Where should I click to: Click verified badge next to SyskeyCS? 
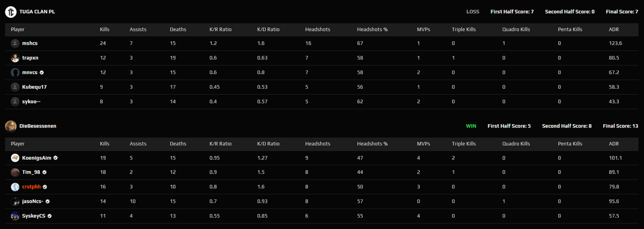click(49, 216)
